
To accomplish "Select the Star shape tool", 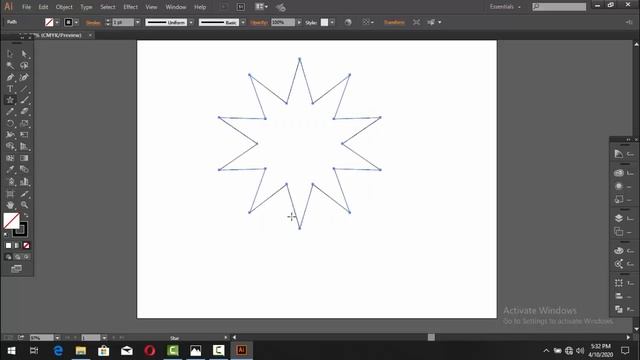I will [10, 100].
